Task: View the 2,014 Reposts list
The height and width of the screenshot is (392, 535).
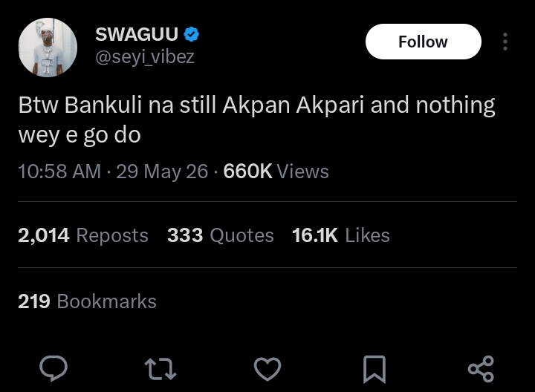Action: 83,235
